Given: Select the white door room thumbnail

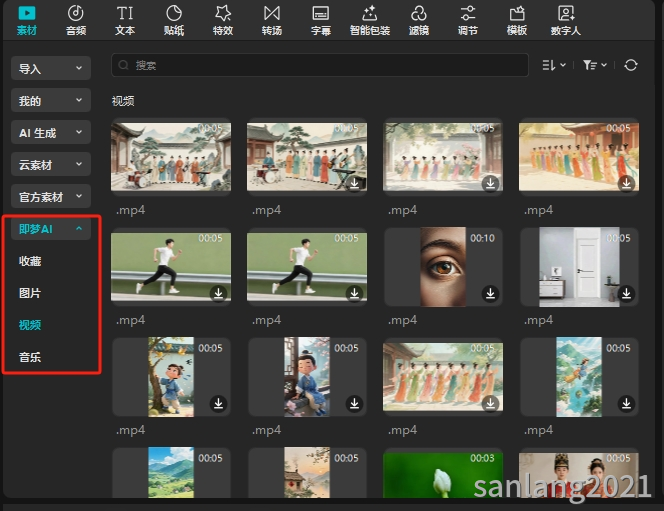Looking at the screenshot, I should pos(579,267).
